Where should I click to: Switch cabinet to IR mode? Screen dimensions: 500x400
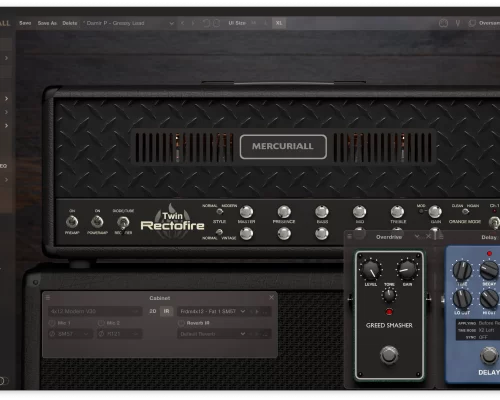click(x=166, y=311)
